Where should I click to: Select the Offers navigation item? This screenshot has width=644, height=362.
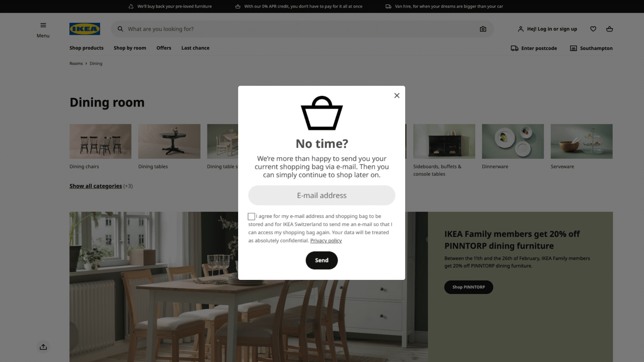point(164,48)
